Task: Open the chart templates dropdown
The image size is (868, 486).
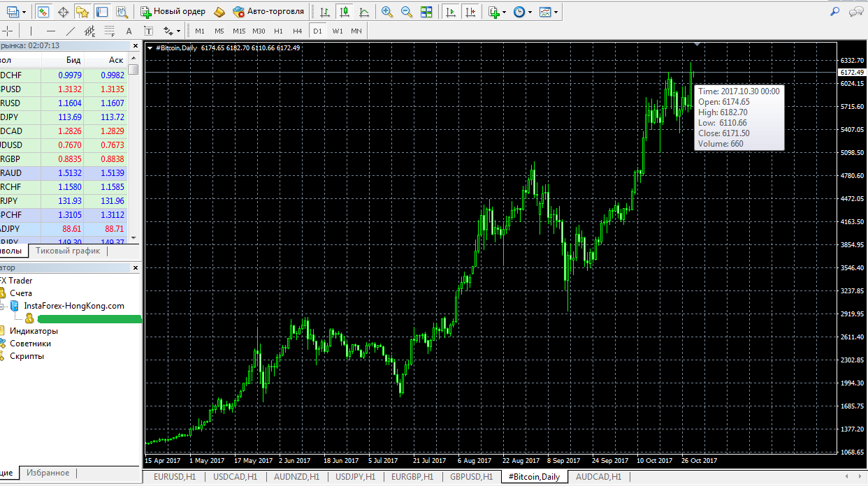Action: point(549,12)
